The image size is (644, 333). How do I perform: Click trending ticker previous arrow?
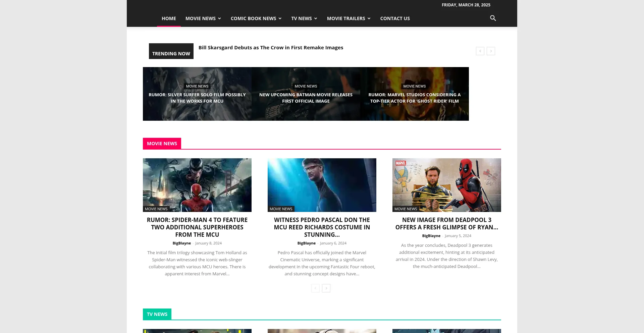pos(480,51)
